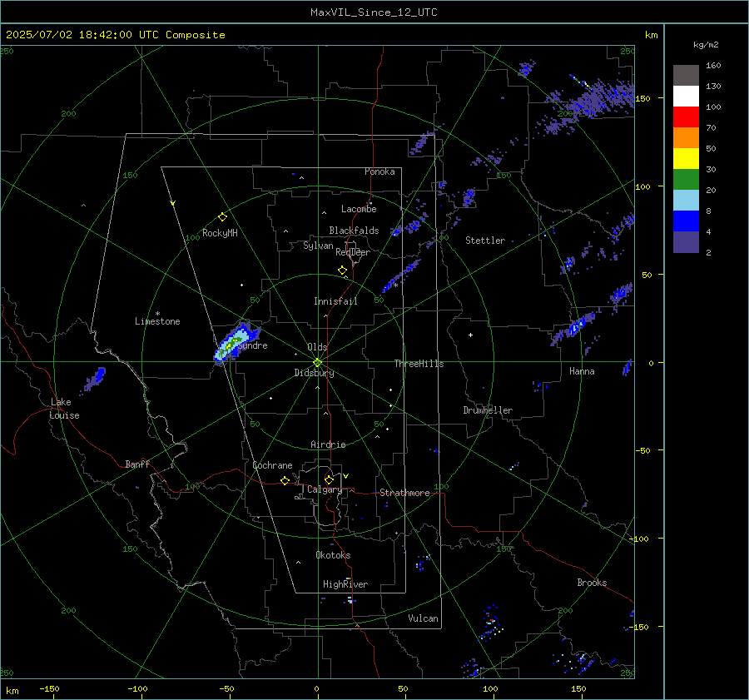
Task: Click the Ponoka town label
Action: click(x=379, y=171)
